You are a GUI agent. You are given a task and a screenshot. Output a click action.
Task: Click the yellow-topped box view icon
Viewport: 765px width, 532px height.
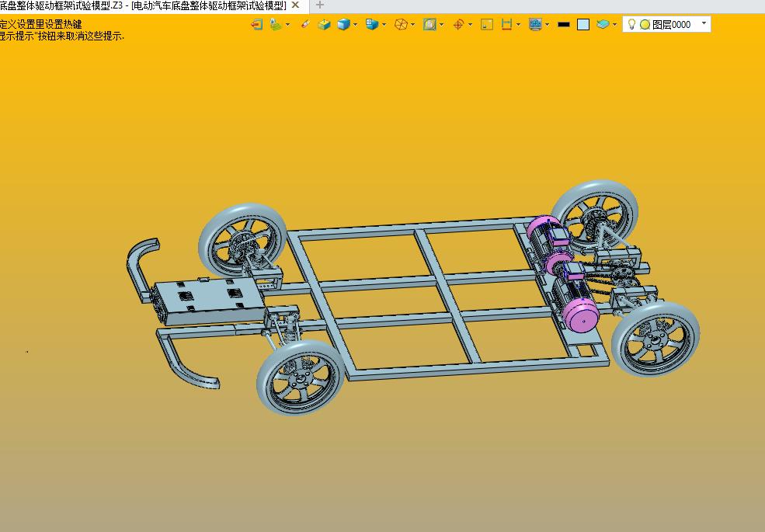[x=324, y=24]
